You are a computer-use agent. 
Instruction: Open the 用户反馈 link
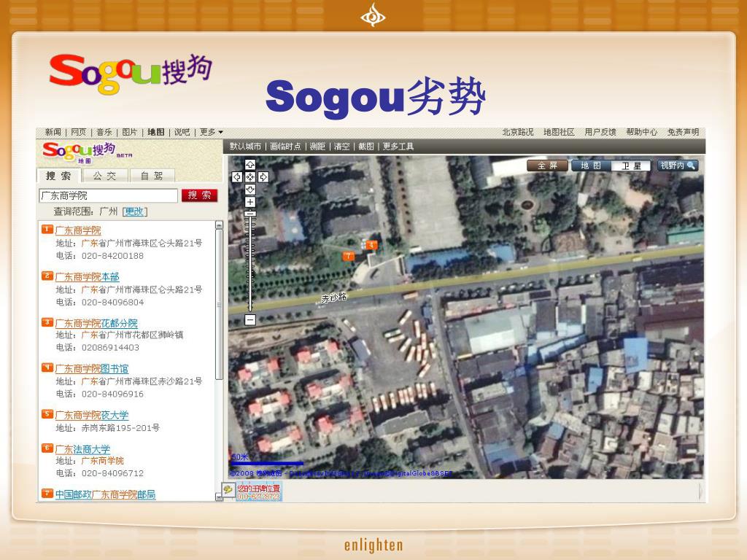click(x=600, y=132)
